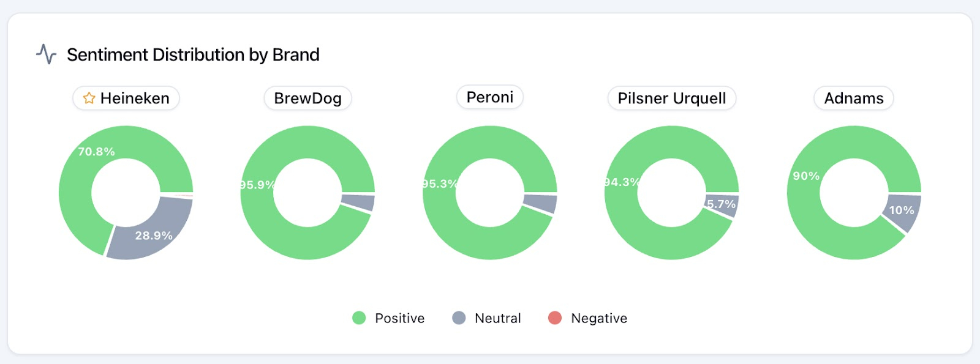Select the Adnams brand pill
The image size is (980, 364).
(x=853, y=98)
